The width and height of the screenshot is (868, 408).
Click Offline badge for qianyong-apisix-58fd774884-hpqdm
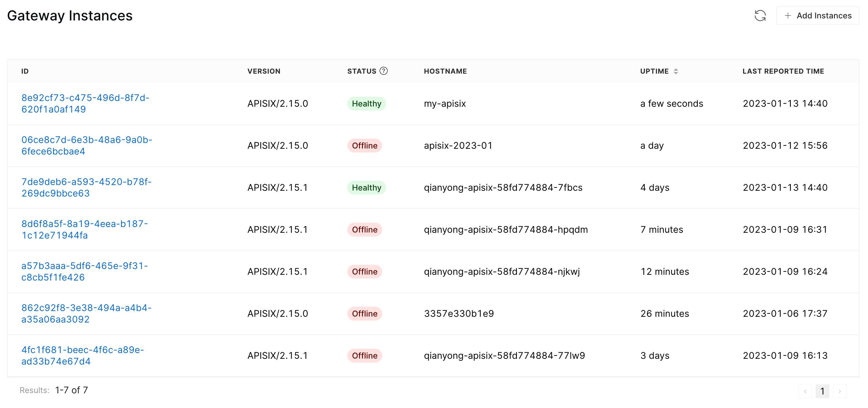[x=365, y=230]
